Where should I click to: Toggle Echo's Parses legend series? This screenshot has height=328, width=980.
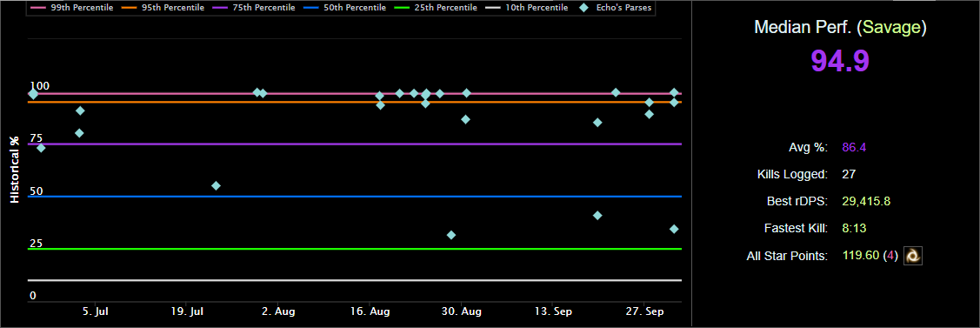tap(615, 8)
